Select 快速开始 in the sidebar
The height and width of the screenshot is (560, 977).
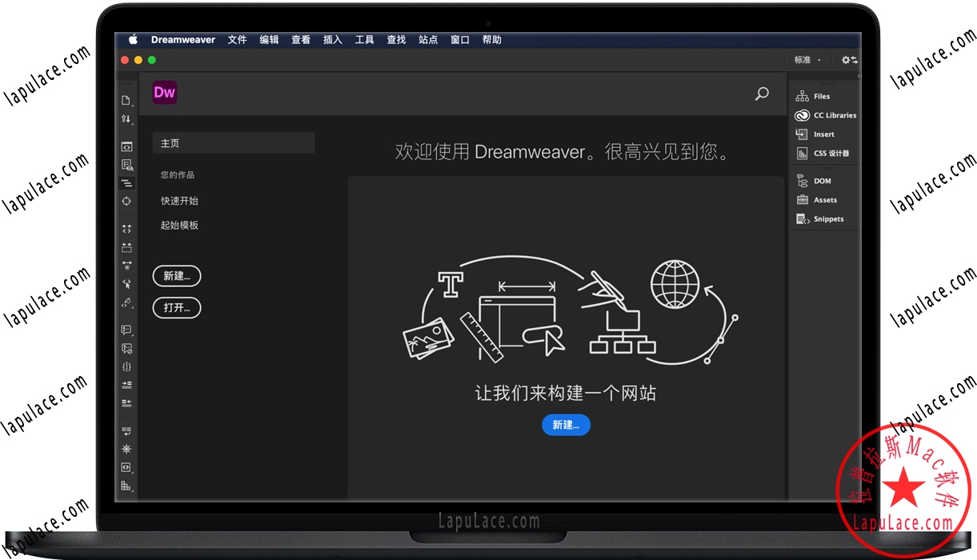pyautogui.click(x=179, y=201)
